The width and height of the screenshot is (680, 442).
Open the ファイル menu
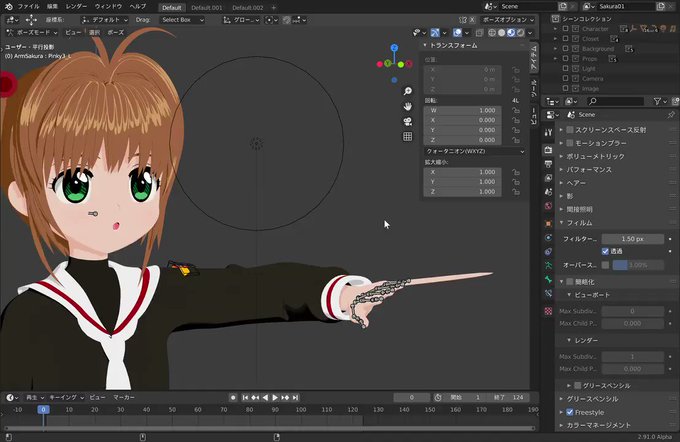click(x=28, y=7)
